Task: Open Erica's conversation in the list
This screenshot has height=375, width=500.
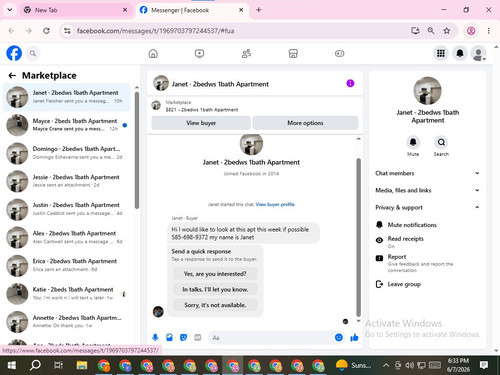Action: click(67, 265)
